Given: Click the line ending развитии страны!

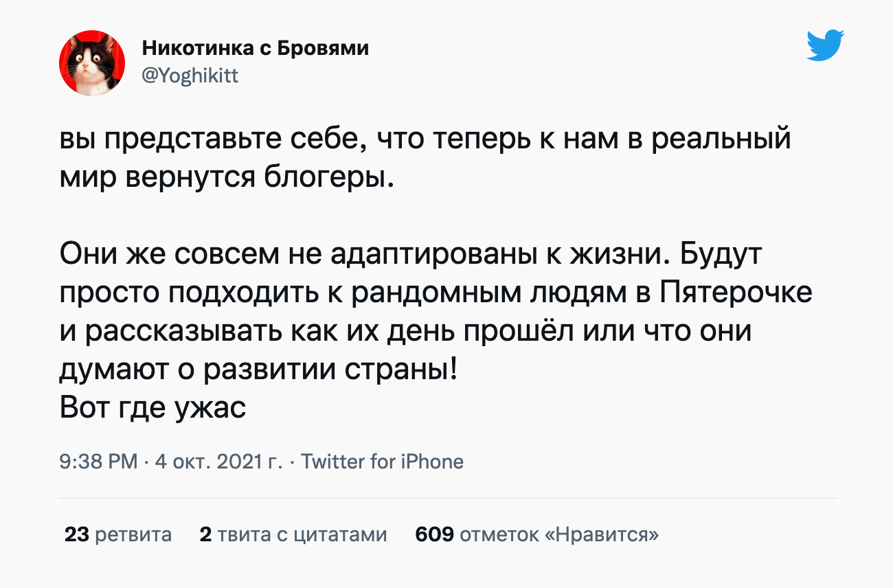Looking at the screenshot, I should [258, 371].
